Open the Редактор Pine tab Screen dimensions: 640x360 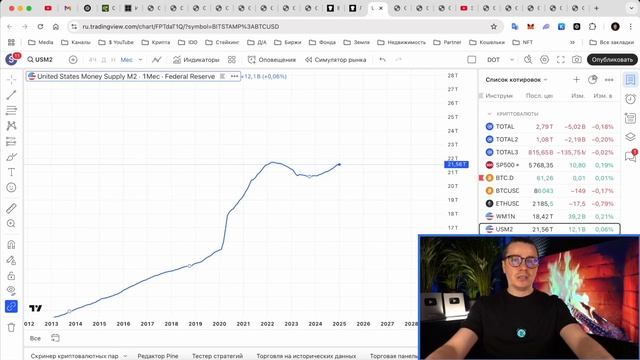[x=158, y=356]
